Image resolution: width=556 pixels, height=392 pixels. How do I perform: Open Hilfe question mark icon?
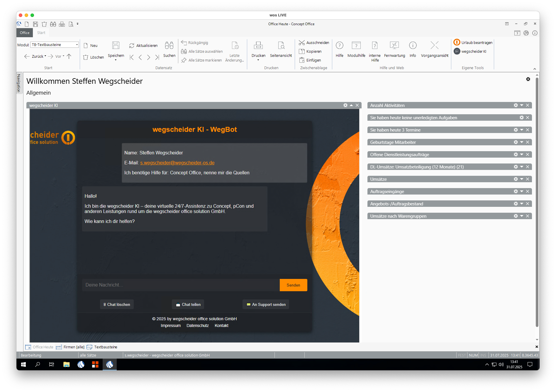pos(340,45)
